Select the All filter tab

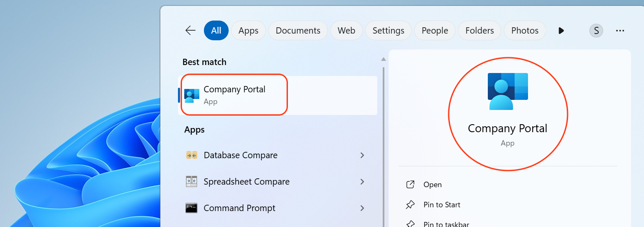click(216, 31)
